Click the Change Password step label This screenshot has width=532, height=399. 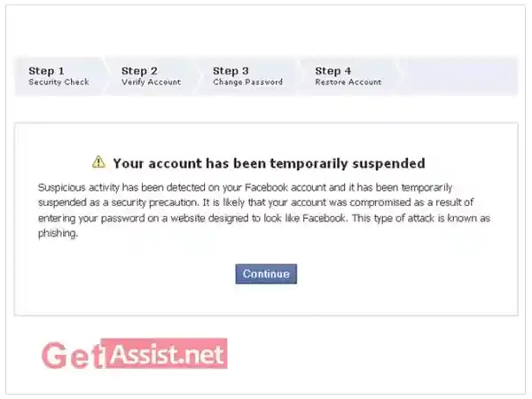coord(247,82)
